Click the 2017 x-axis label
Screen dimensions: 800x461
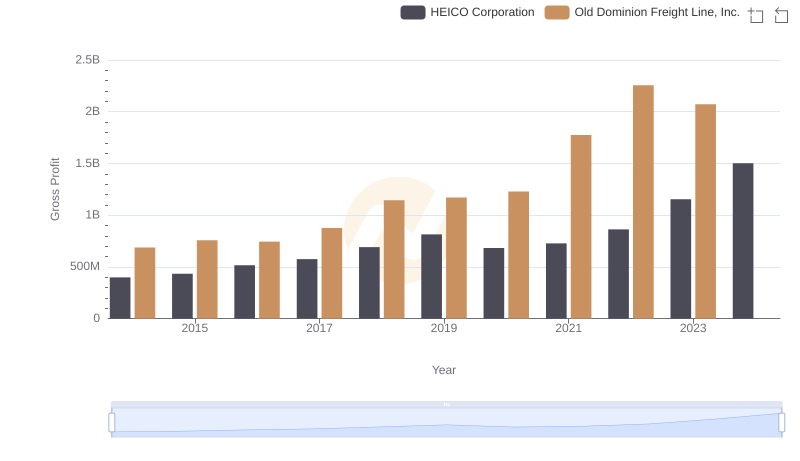(319, 328)
